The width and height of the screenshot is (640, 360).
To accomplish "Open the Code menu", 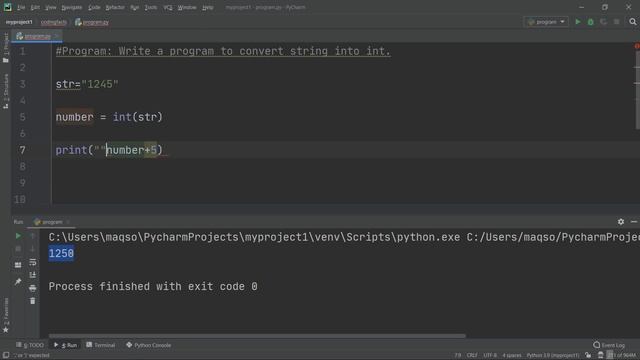I will pos(94,7).
